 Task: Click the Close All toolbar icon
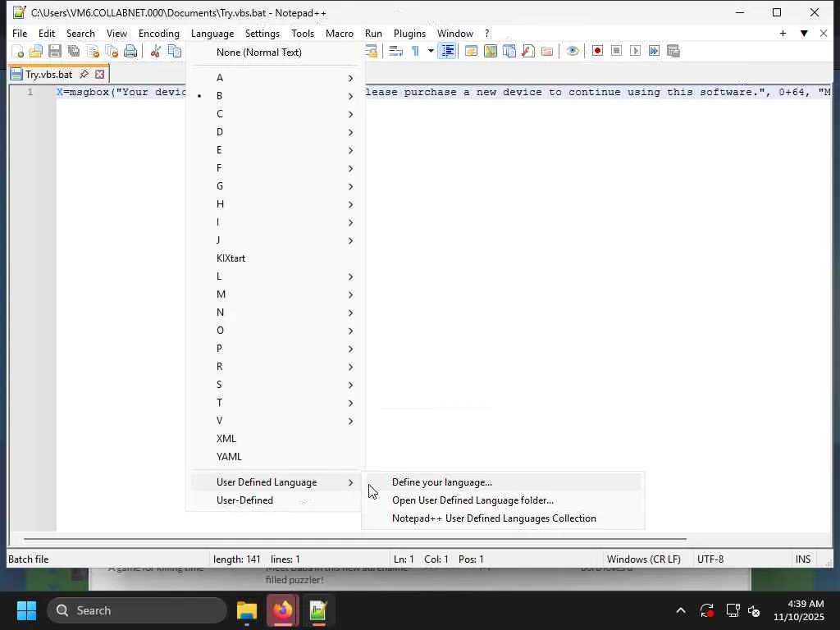pos(112,51)
